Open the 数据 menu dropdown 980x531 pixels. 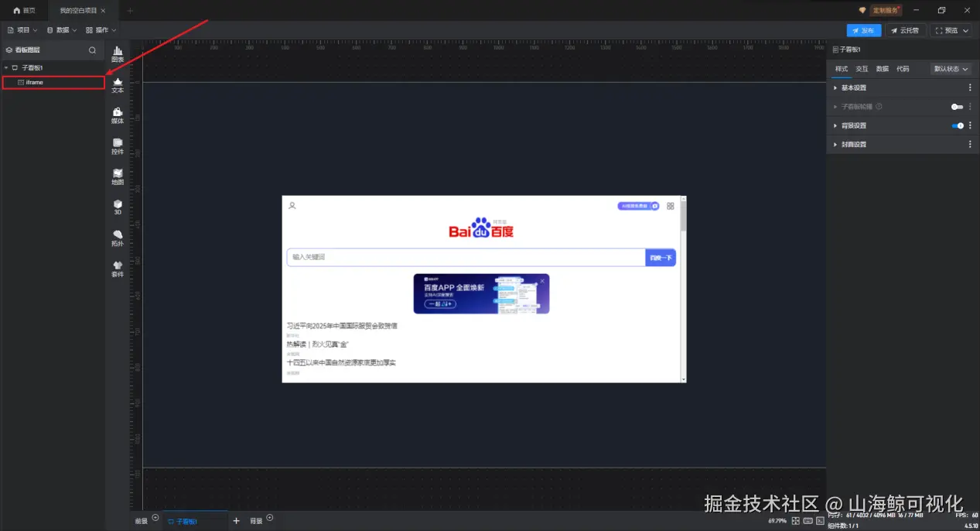click(62, 30)
